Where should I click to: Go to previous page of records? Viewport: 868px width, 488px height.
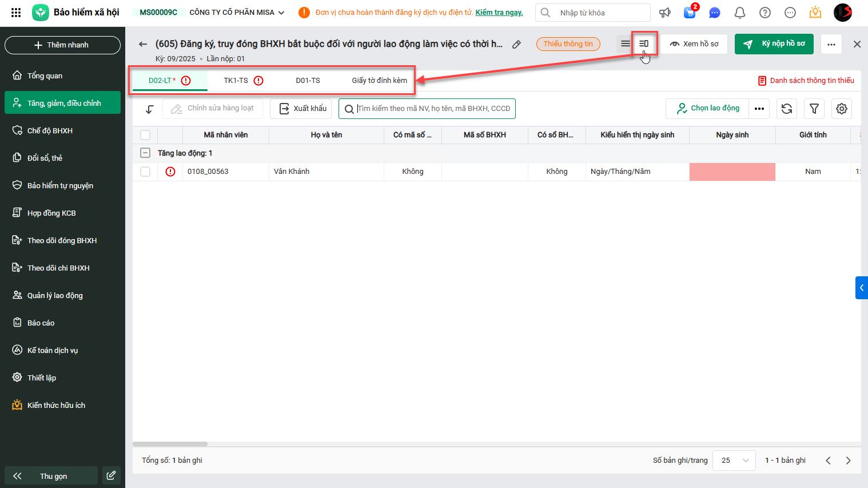[828, 461]
